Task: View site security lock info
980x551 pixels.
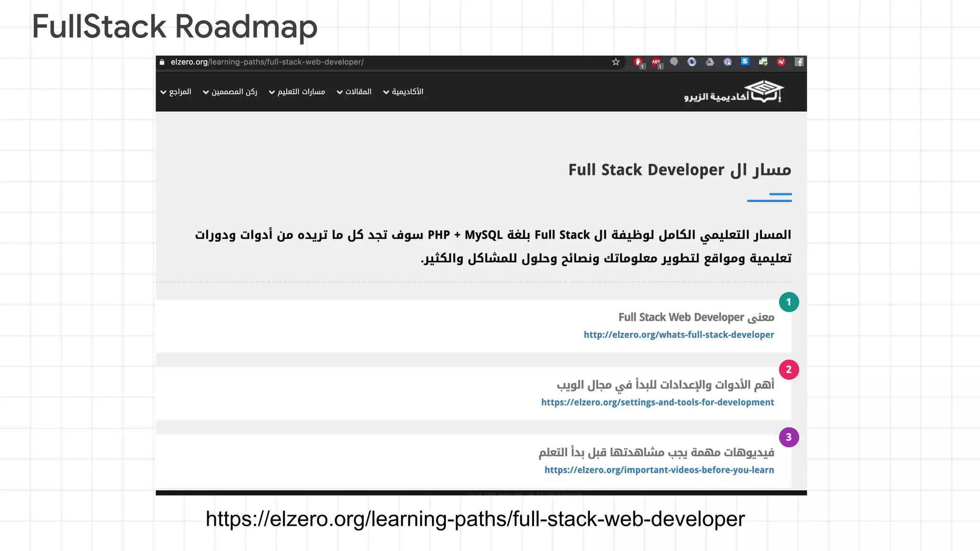Action: click(x=162, y=62)
